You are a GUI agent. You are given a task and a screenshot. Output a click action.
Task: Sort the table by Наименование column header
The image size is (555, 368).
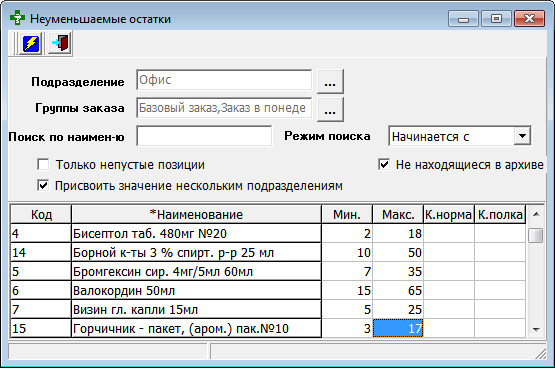[x=196, y=214]
